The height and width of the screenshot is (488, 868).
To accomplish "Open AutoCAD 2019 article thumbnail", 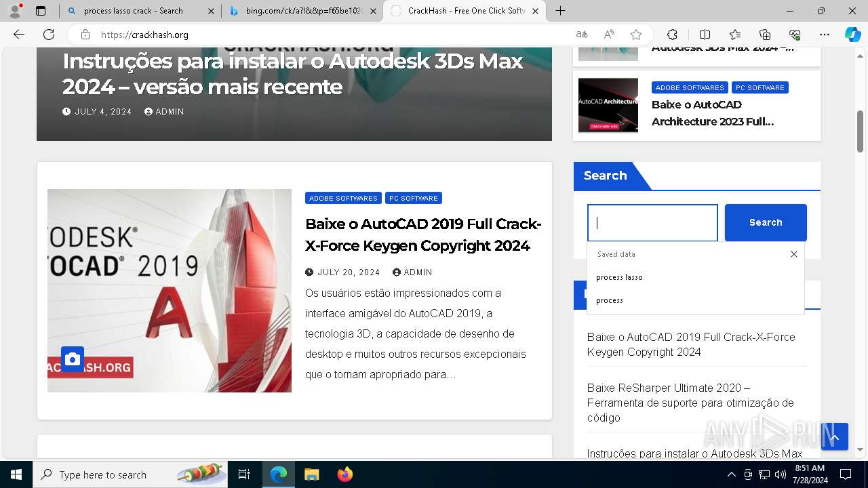I will tap(170, 291).
